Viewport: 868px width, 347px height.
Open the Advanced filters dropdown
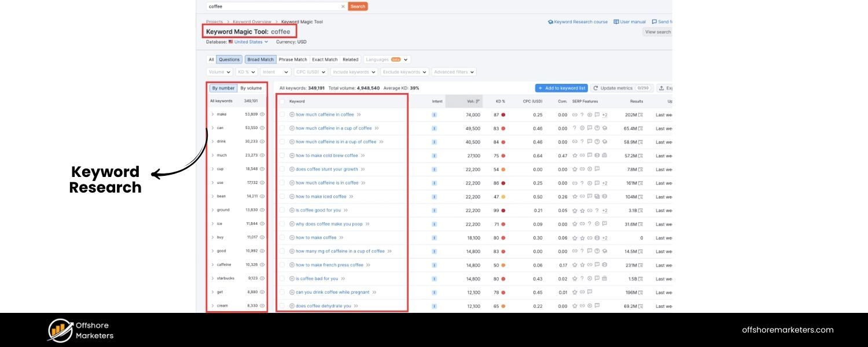(x=455, y=72)
